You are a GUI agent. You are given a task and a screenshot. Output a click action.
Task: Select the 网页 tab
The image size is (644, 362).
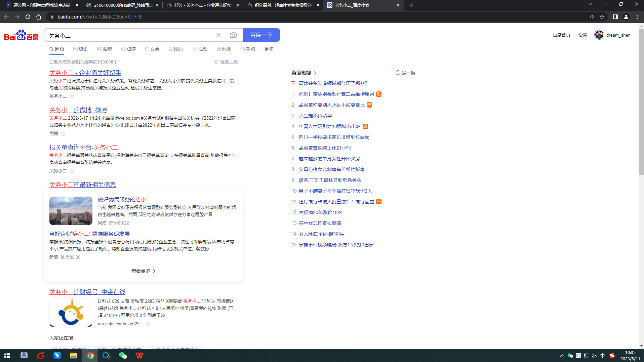[x=57, y=49]
